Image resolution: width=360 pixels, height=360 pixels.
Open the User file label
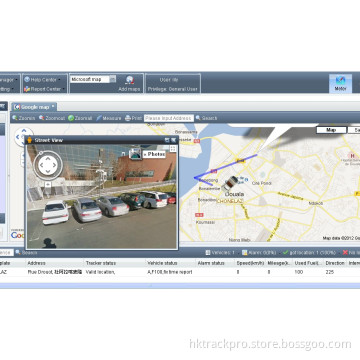coord(169,80)
